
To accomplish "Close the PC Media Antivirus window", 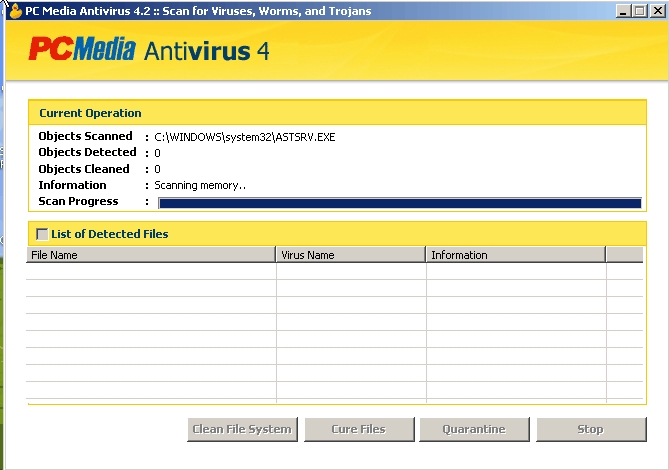I will click(x=657, y=11).
